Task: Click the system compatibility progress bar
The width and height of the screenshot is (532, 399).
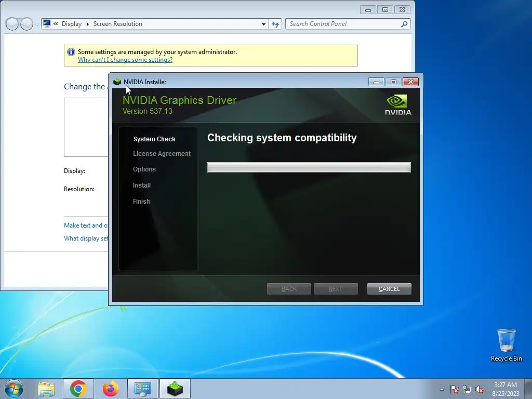Action: 309,167
